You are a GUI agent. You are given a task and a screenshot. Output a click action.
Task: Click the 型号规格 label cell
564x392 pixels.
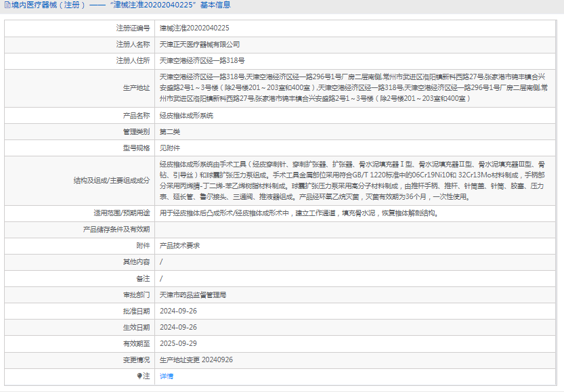pos(80,148)
